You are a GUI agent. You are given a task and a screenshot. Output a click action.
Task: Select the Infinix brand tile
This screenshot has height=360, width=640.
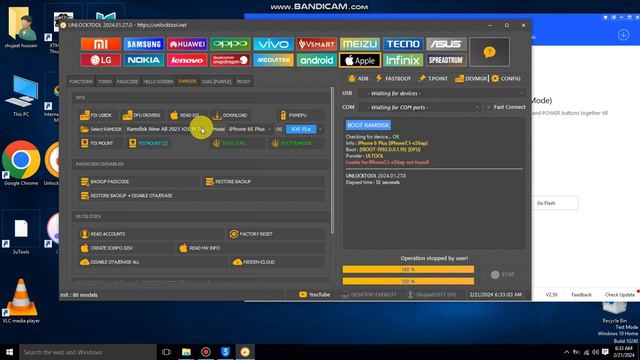pyautogui.click(x=403, y=60)
